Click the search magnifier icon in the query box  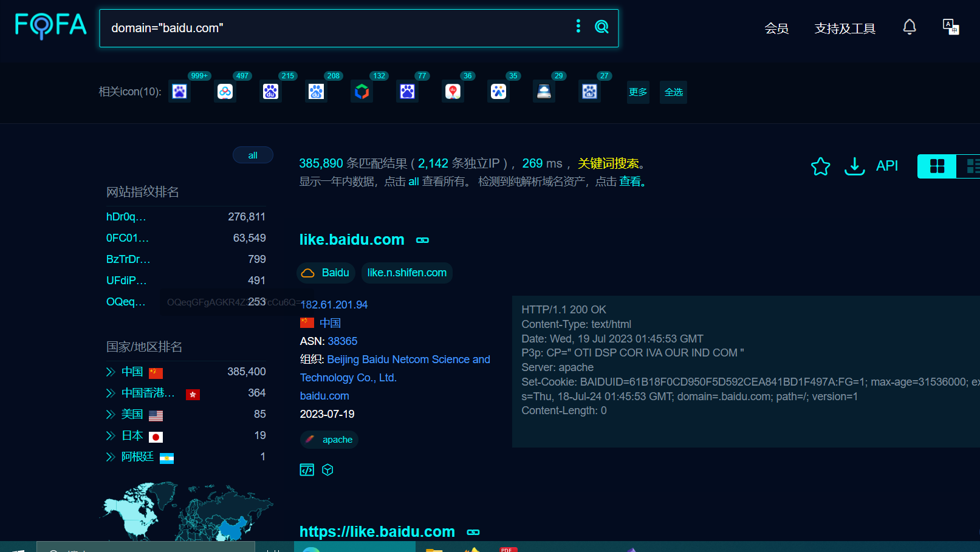tap(601, 27)
